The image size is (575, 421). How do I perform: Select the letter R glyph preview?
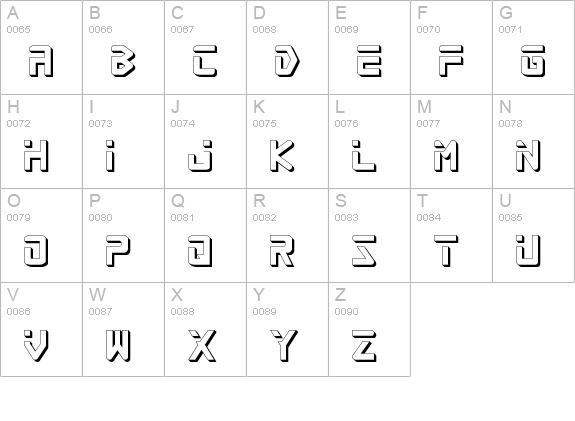(282, 251)
